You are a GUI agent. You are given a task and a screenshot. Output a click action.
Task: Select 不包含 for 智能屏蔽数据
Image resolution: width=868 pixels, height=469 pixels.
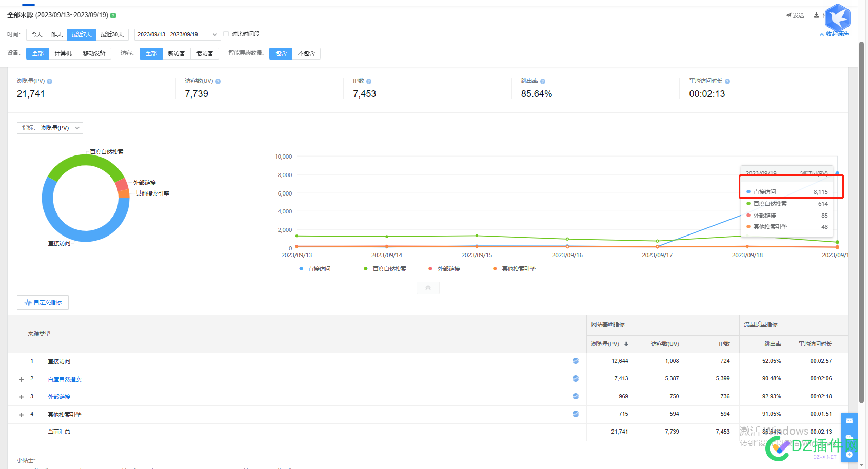306,53
